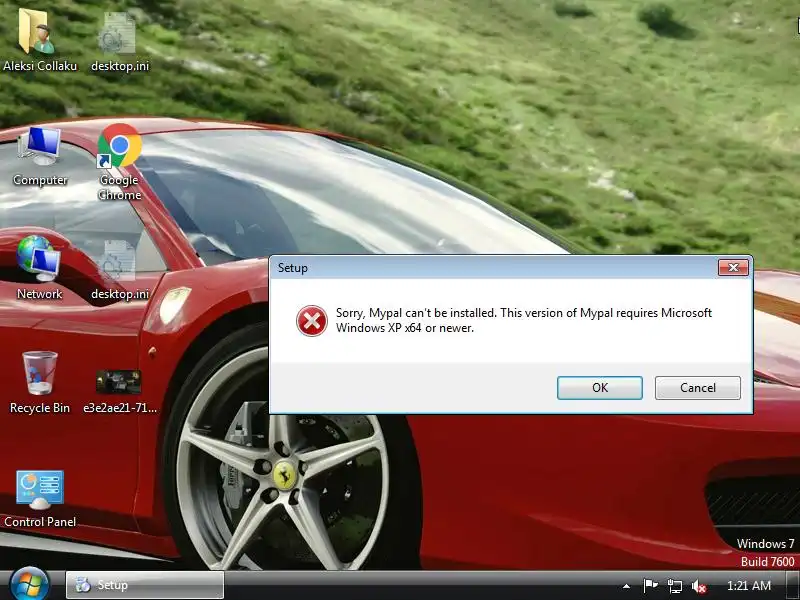The height and width of the screenshot is (600, 800).
Task: Select the e3e2ae21-71... image file
Action: point(119,390)
